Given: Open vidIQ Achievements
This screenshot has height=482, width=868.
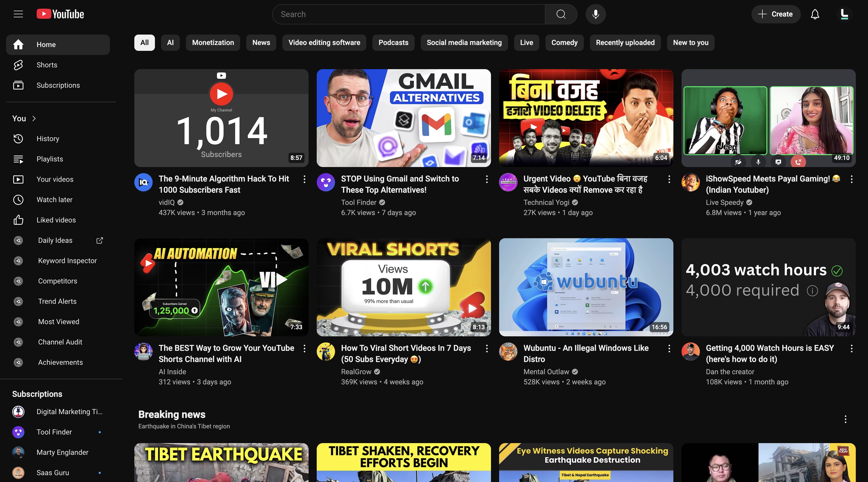Looking at the screenshot, I should (x=58, y=363).
